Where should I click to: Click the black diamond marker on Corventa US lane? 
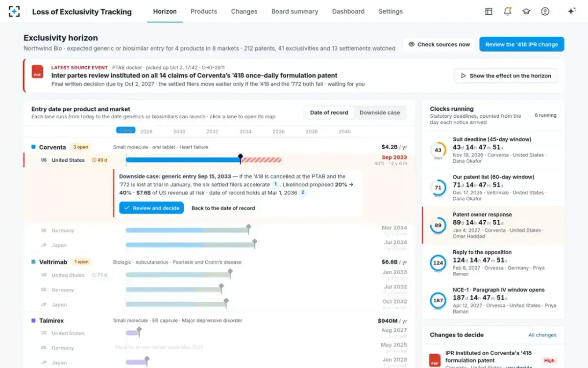[x=240, y=158]
